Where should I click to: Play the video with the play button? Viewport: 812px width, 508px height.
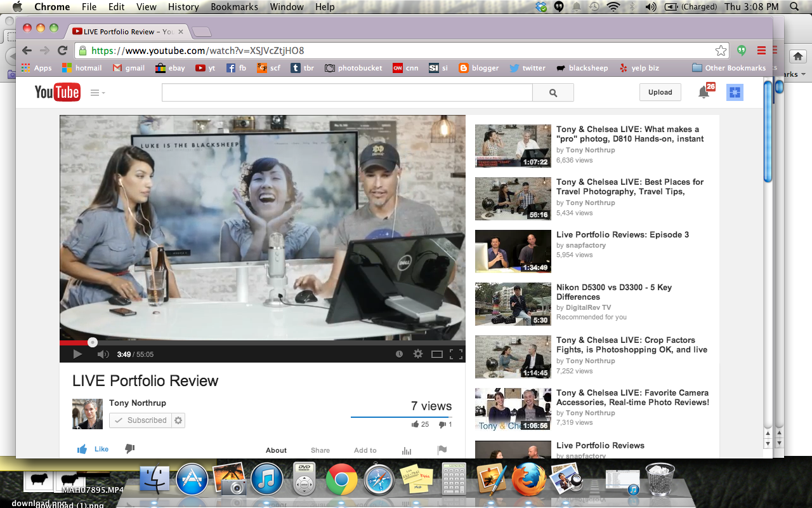[77, 354]
